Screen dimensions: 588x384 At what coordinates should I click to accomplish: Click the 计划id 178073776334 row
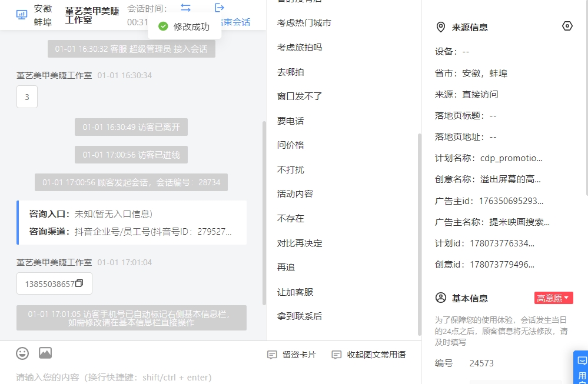(x=485, y=243)
